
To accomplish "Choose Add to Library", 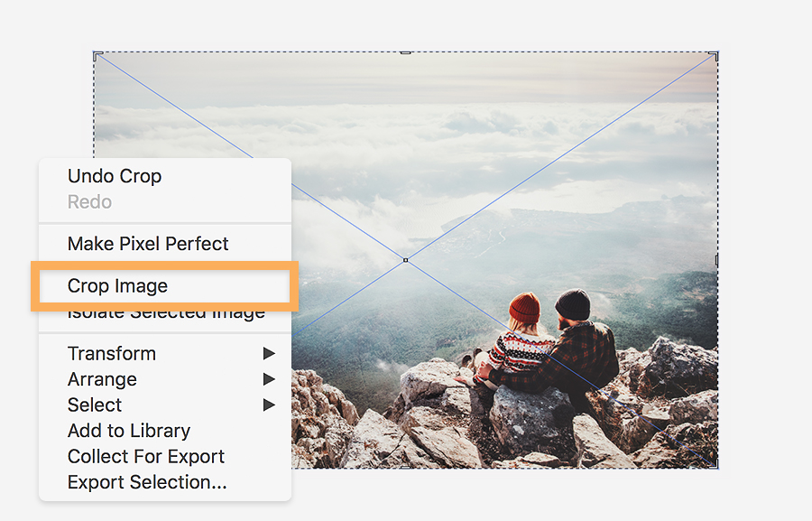I will 165,431.
